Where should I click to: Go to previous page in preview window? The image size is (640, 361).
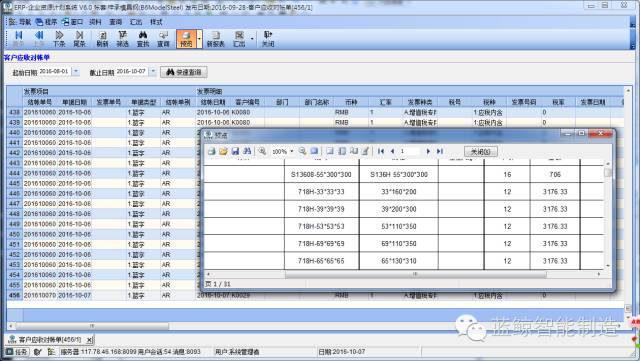tap(393, 151)
